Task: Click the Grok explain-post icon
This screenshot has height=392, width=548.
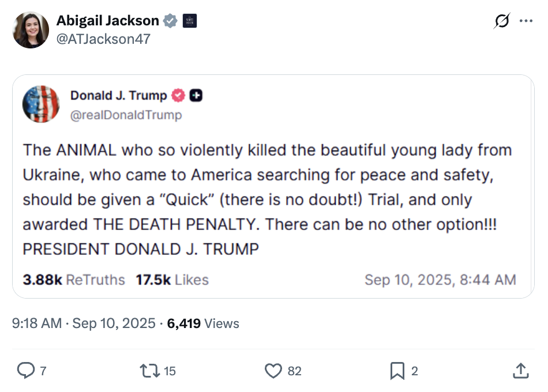Action: point(502,21)
